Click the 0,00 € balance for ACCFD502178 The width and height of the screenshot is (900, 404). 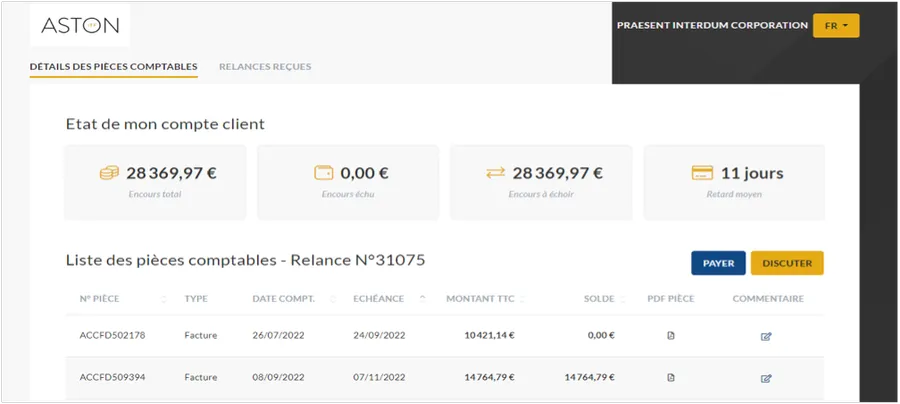pos(601,336)
